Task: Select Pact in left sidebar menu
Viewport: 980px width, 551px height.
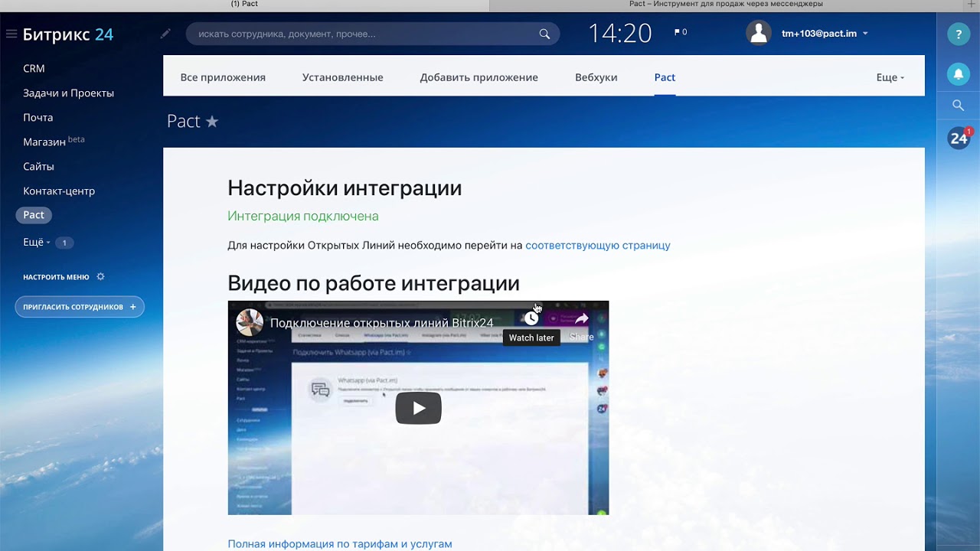Action: click(x=34, y=215)
